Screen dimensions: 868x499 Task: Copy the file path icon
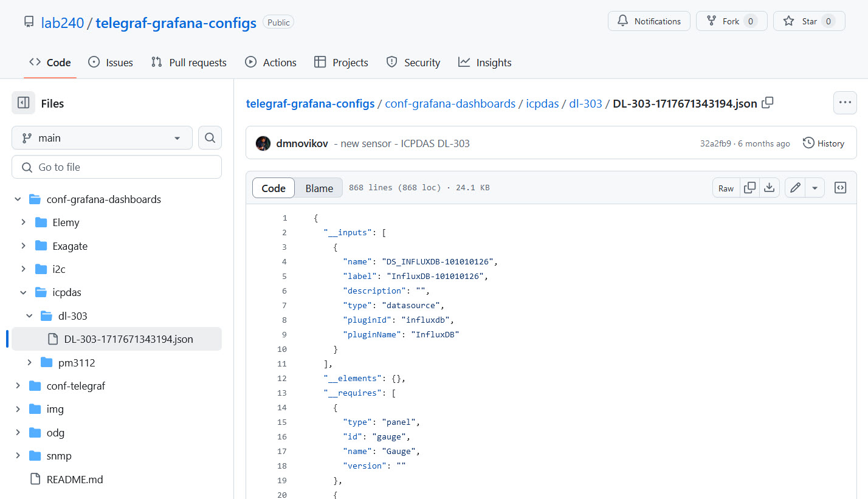pyautogui.click(x=767, y=103)
